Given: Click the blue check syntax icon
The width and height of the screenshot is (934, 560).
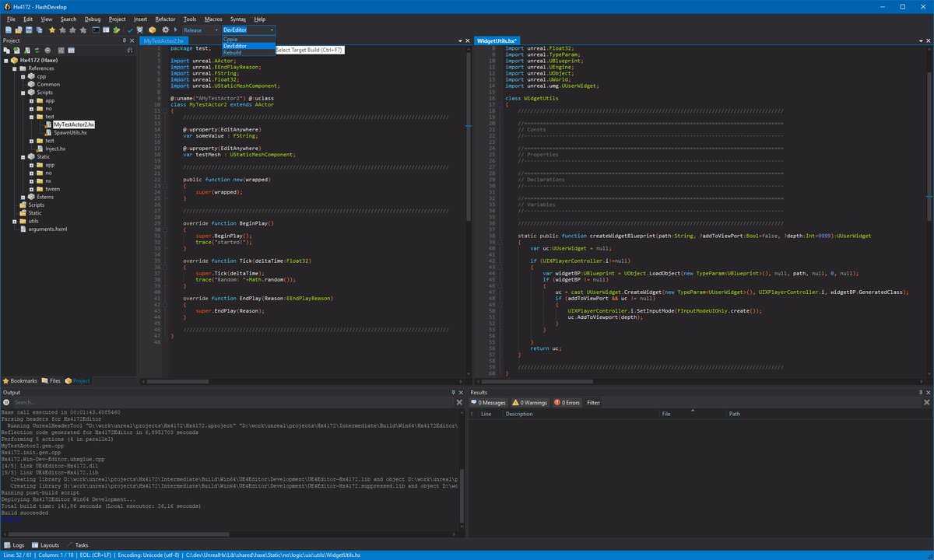Looking at the screenshot, I should 130,30.
